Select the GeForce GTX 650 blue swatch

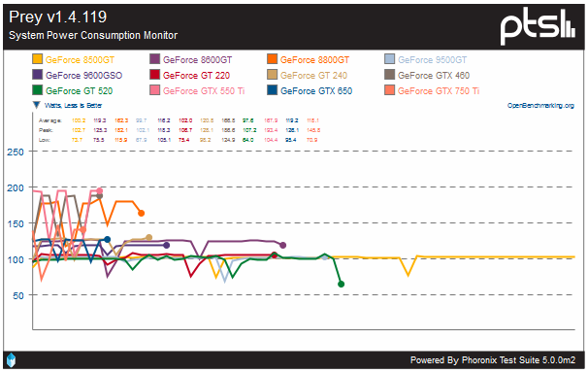tap(272, 90)
